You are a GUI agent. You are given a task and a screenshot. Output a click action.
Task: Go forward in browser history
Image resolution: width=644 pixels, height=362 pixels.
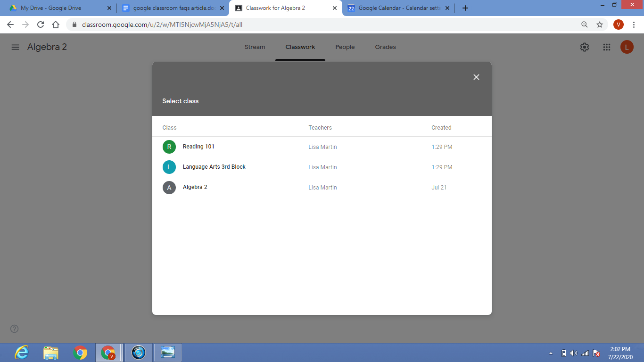point(25,25)
